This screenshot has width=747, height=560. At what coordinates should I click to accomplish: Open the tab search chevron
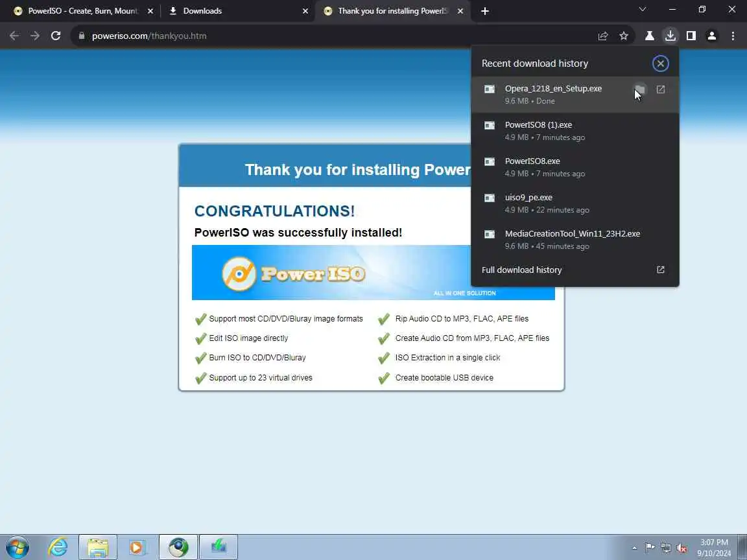point(642,10)
